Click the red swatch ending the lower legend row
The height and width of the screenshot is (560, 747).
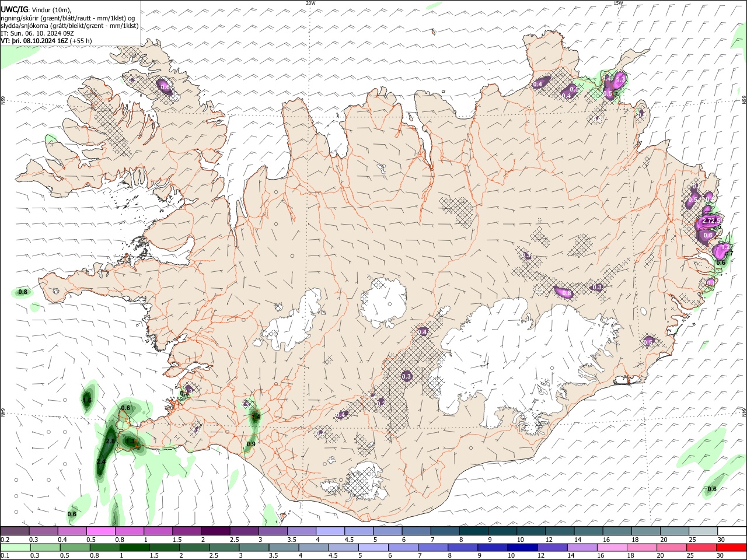731,547
